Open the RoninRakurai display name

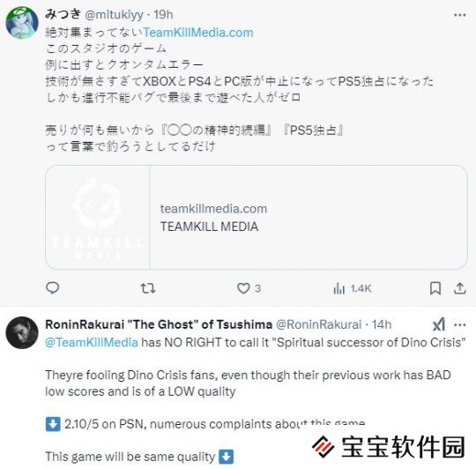coord(159,324)
